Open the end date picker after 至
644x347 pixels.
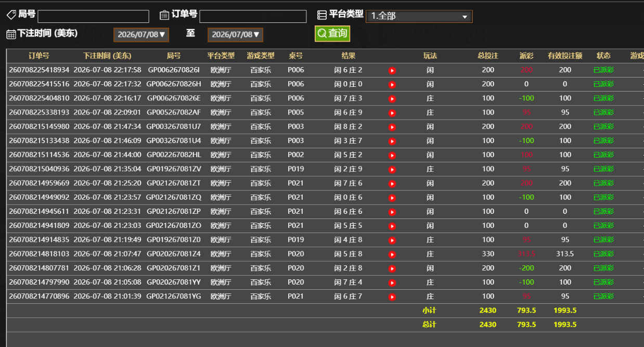[235, 35]
